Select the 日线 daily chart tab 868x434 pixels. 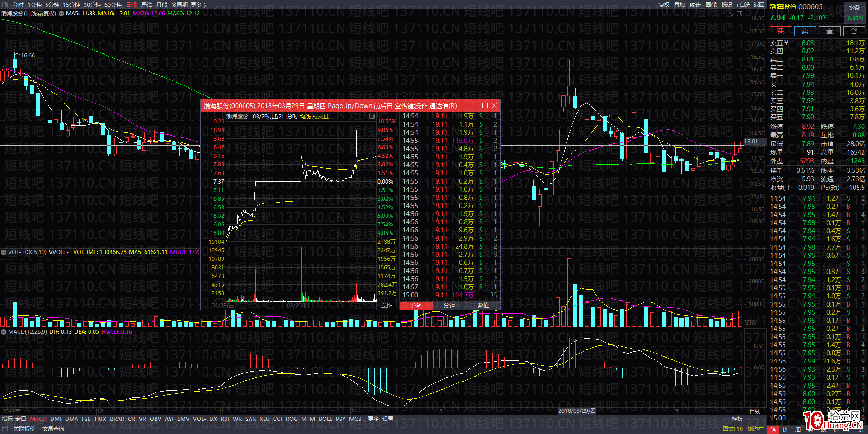coord(131,5)
